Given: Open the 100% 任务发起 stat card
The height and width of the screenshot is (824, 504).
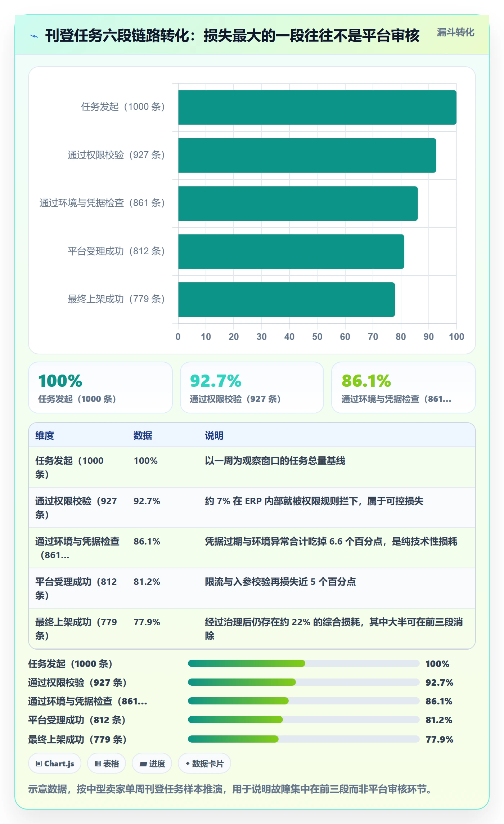Looking at the screenshot, I should click(x=100, y=388).
